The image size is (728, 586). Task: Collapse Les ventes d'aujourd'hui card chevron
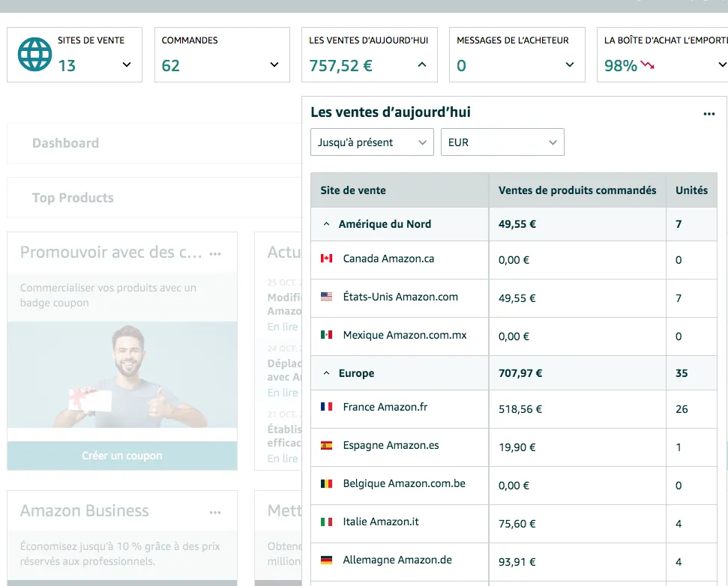pos(421,64)
